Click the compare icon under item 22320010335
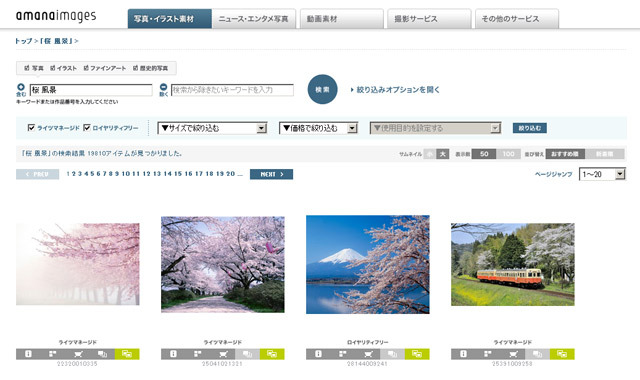Viewport: 640px width, 380px height. (102, 354)
